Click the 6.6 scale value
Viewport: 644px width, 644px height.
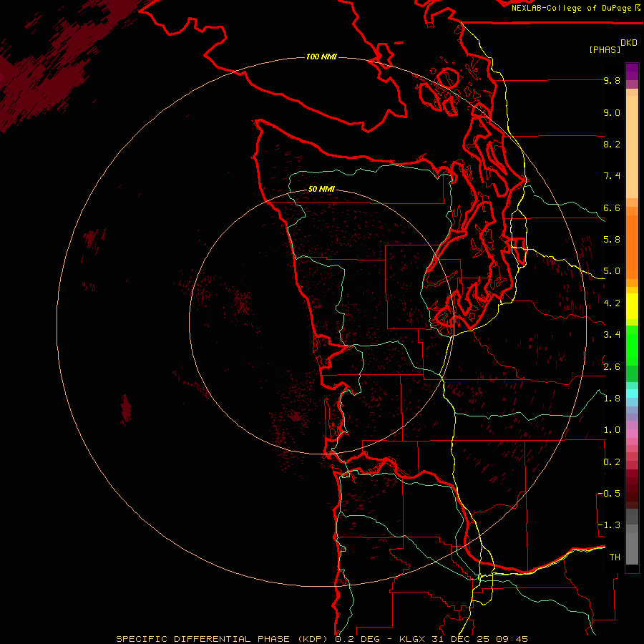612,208
